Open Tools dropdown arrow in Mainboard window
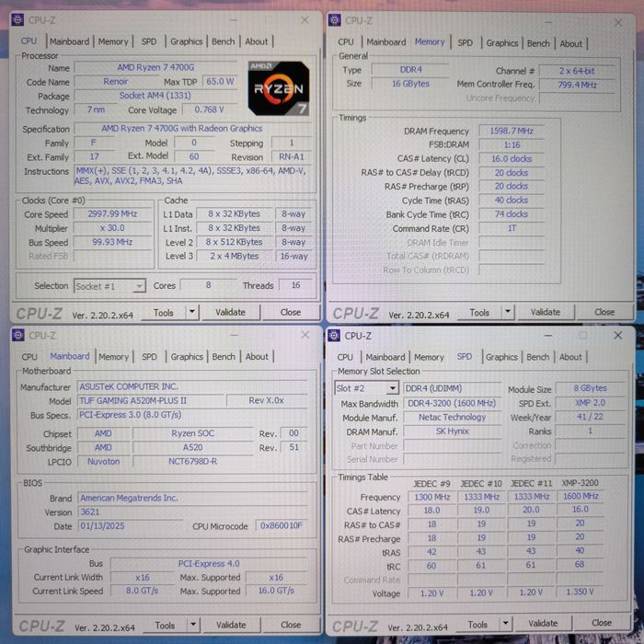 click(x=193, y=625)
